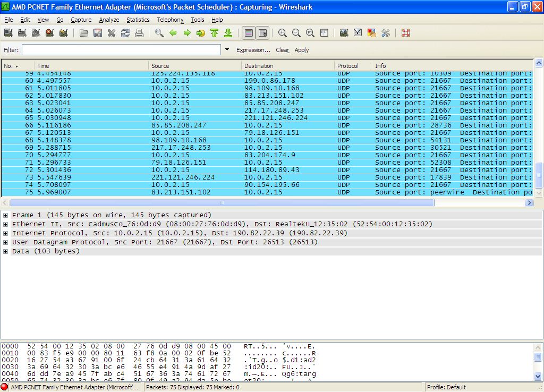Stop the running live capture
The width and height of the screenshot is (544, 392).
(x=49, y=33)
